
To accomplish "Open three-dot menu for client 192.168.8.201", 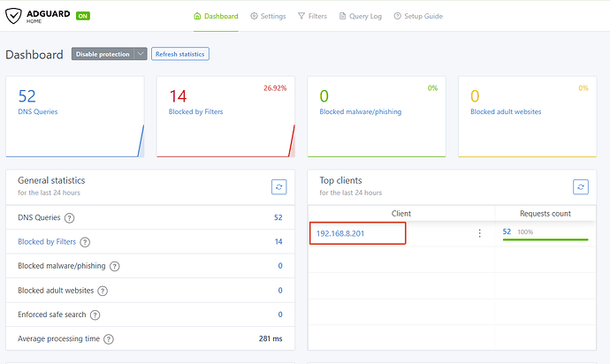I will 480,233.
